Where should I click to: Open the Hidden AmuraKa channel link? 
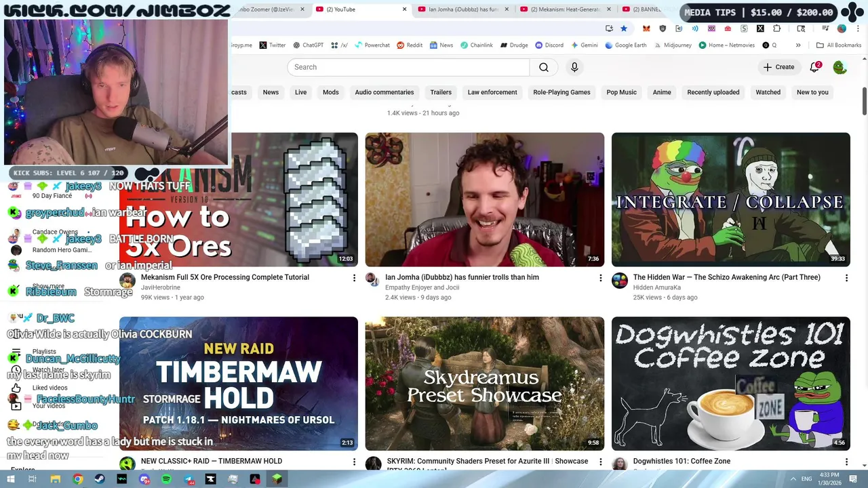coord(657,287)
